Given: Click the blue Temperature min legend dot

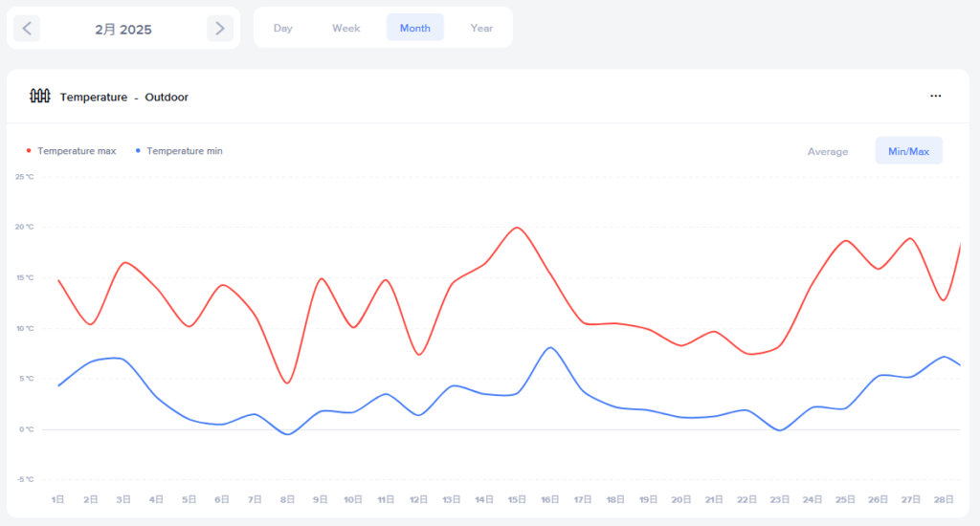Looking at the screenshot, I should (138, 151).
